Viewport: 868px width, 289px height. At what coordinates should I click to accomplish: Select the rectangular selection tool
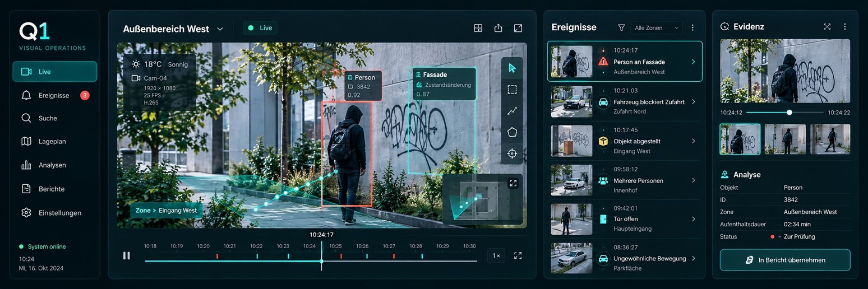[512, 90]
